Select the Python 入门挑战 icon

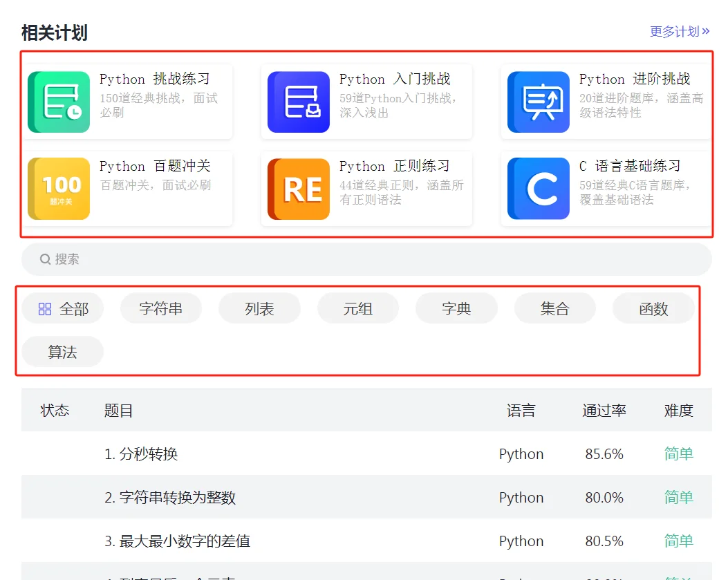(298, 100)
